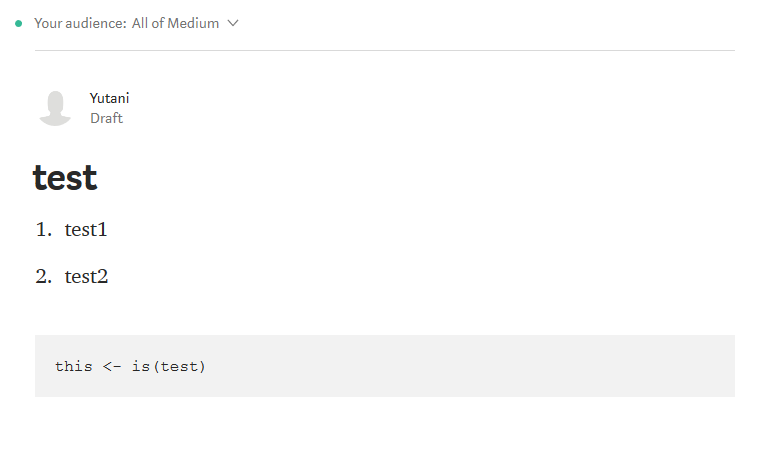776x460 pixels.
Task: Click empty space between list and code block
Action: point(385,312)
